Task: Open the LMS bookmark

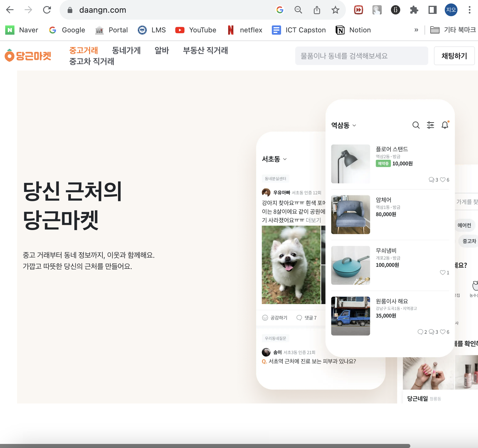Action: tap(152, 30)
